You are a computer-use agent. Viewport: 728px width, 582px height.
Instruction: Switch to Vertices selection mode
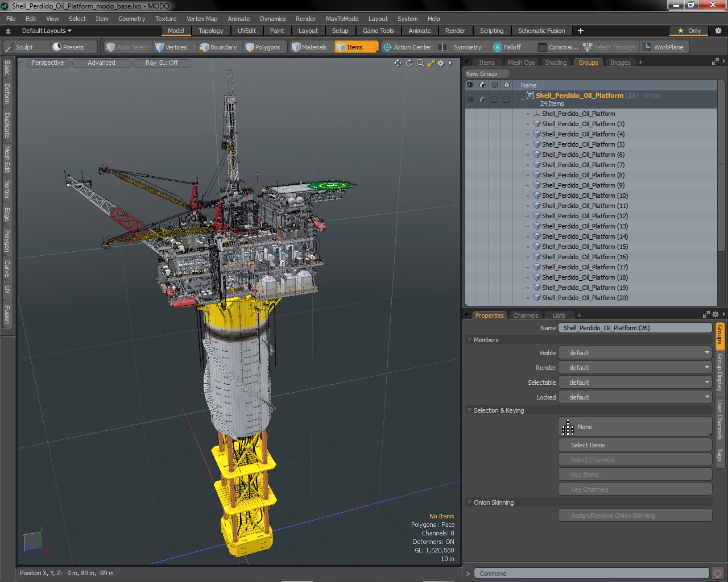(x=175, y=47)
